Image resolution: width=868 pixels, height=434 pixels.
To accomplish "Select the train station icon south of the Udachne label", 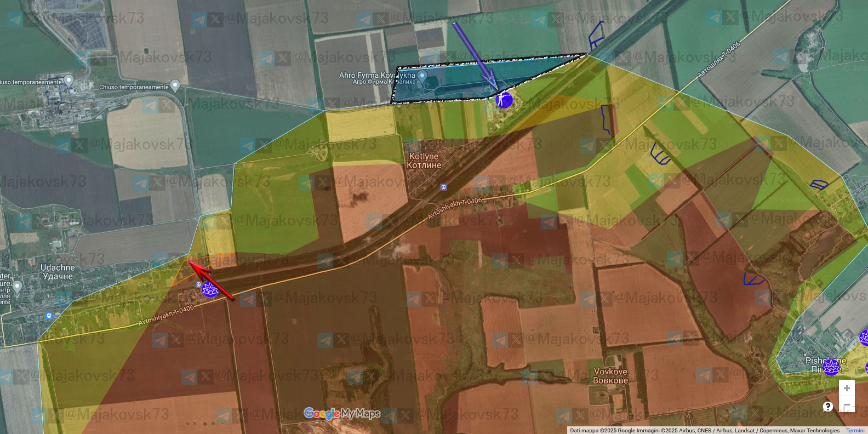I will (x=49, y=316).
